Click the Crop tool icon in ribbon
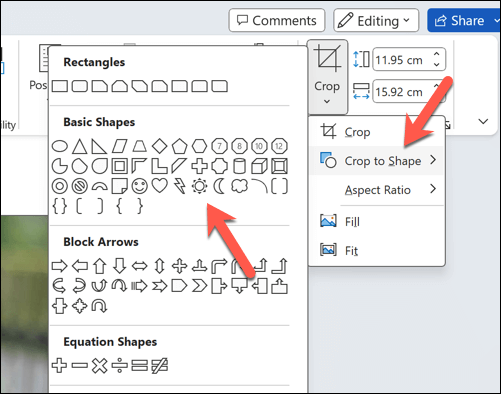 tap(328, 59)
